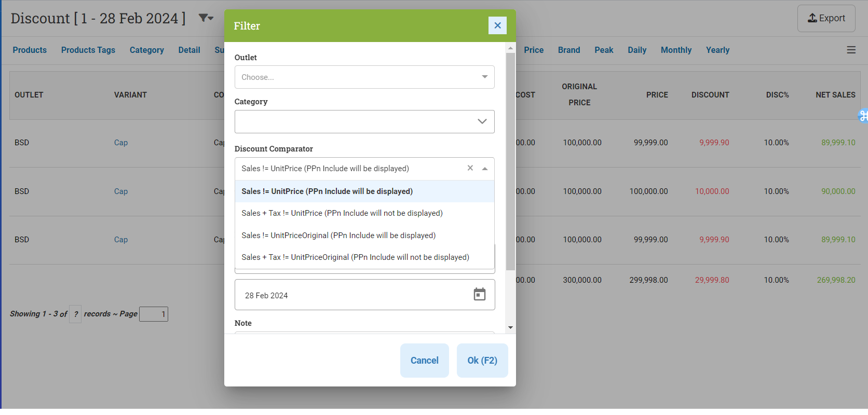Click the 299,998.00 total price
Image resolution: width=868 pixels, height=415 pixels.
point(649,280)
